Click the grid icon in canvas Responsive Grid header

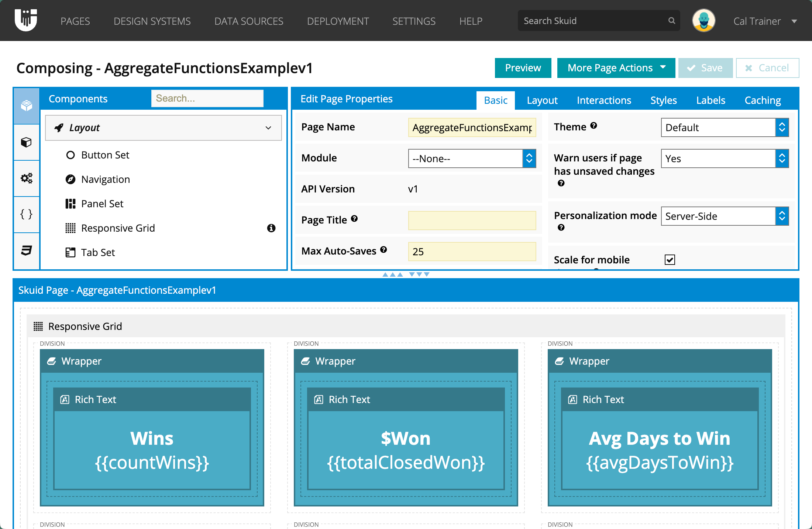click(x=38, y=327)
